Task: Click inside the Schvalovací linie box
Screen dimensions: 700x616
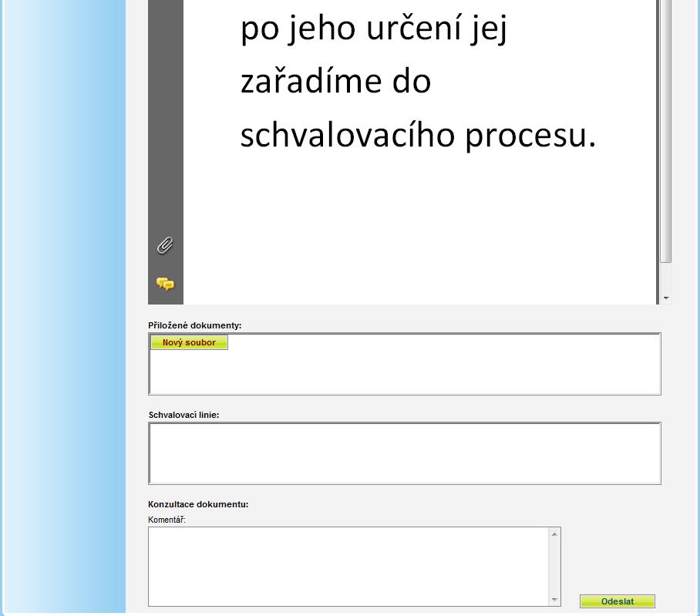Action: click(x=405, y=453)
